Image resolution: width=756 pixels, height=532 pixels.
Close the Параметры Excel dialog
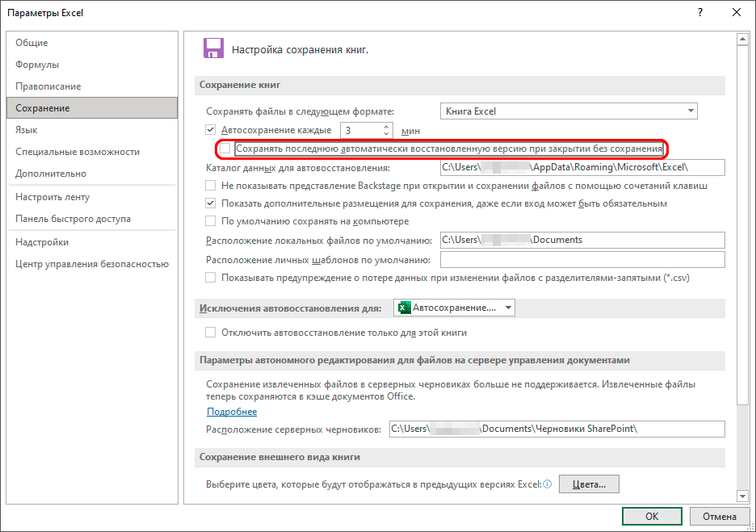(737, 13)
